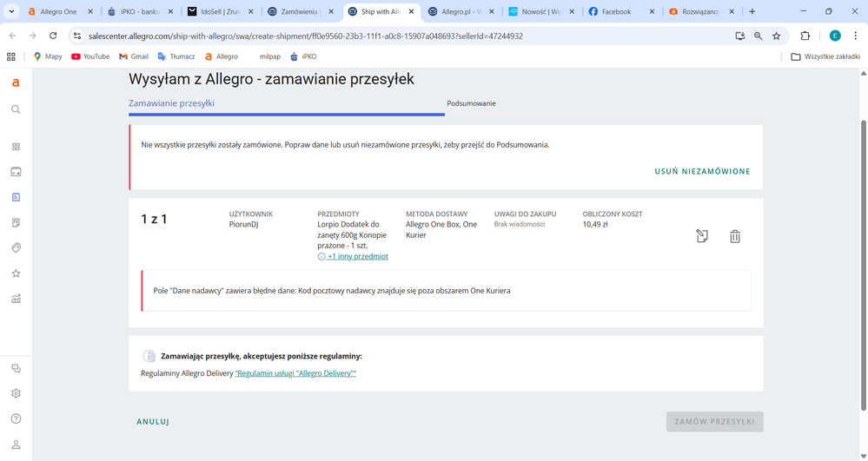This screenshot has height=461, width=868.
Task: Switch to IdoSell tab
Action: coord(221,11)
